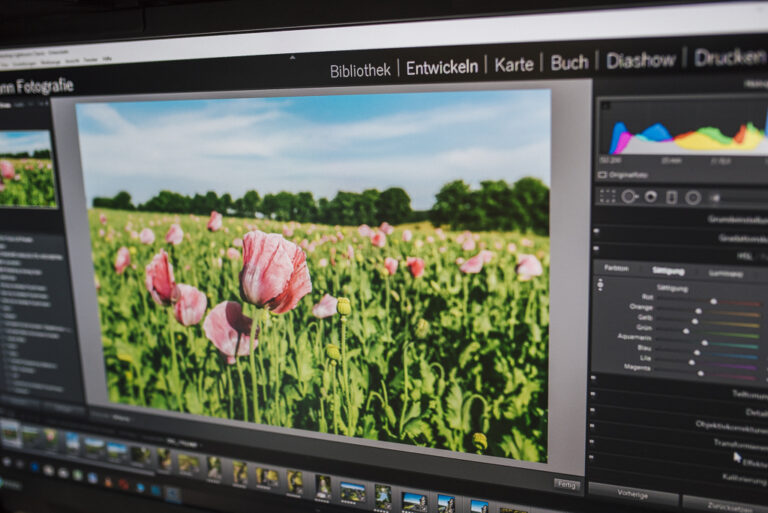Activate the targeted adjustment tool in HSL panel

600,285
